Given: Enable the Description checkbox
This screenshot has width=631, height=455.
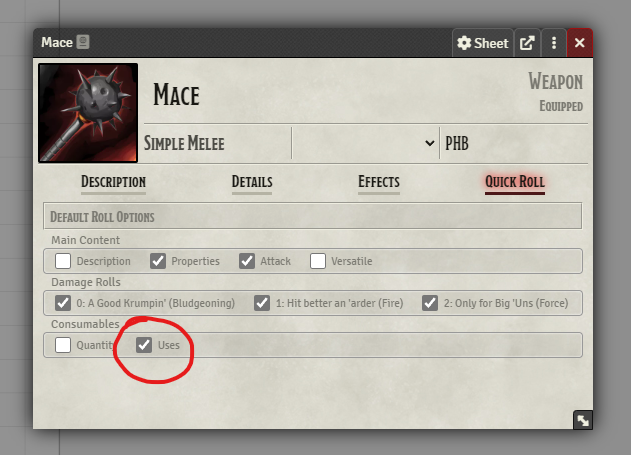Looking at the screenshot, I should tap(63, 261).
